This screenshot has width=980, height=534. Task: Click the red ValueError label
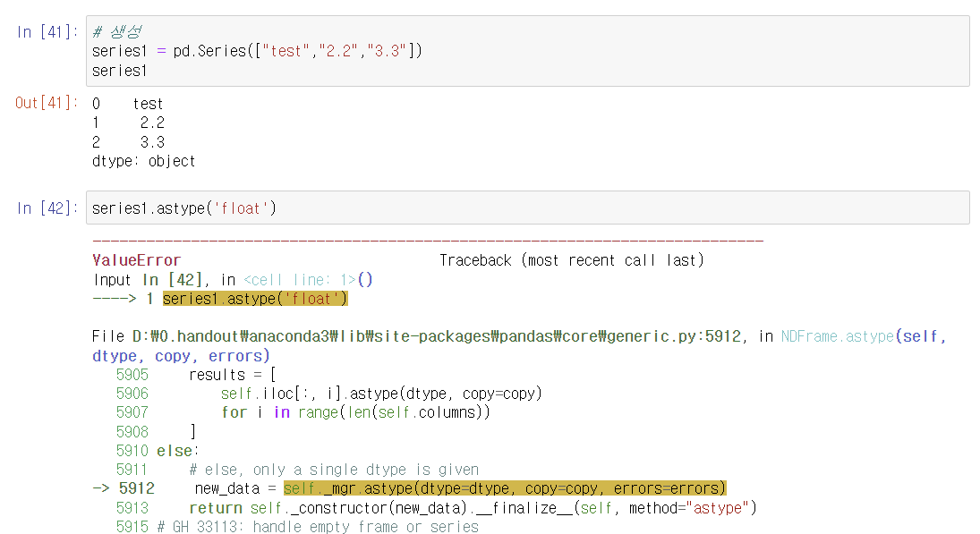[136, 259]
